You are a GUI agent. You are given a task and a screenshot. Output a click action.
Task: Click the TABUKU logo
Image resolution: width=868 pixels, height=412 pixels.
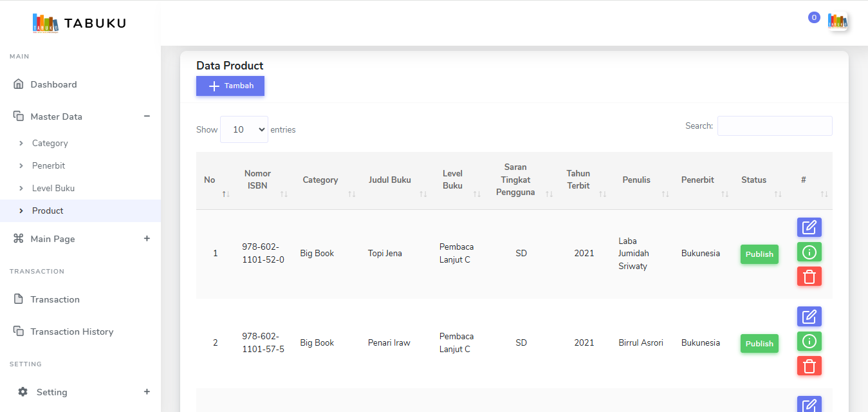(x=79, y=24)
